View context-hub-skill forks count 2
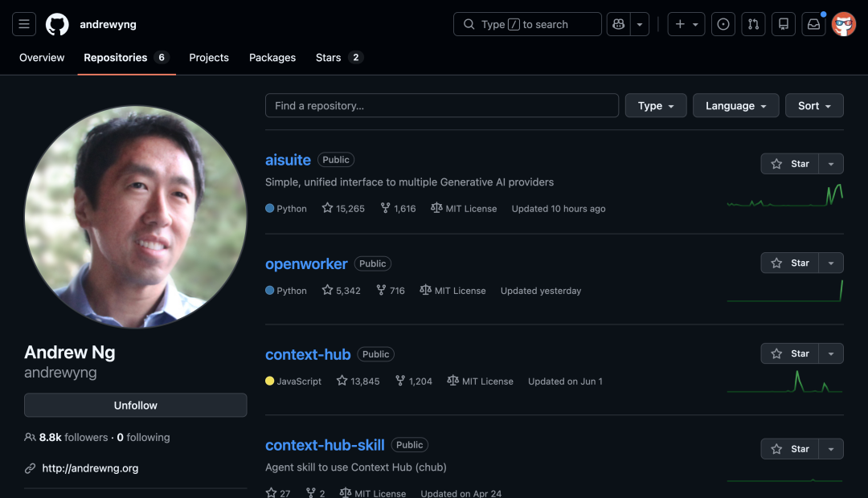The image size is (868, 498). tap(316, 493)
